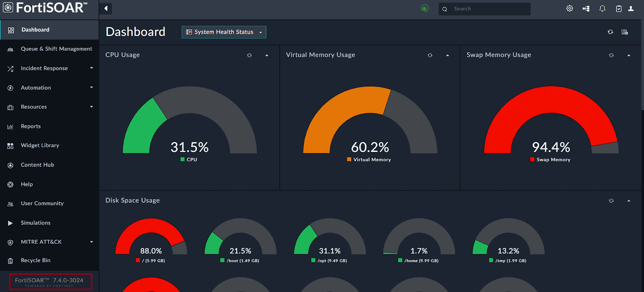Click the Simulations play icon
This screenshot has height=292, width=644.
(x=10, y=223)
